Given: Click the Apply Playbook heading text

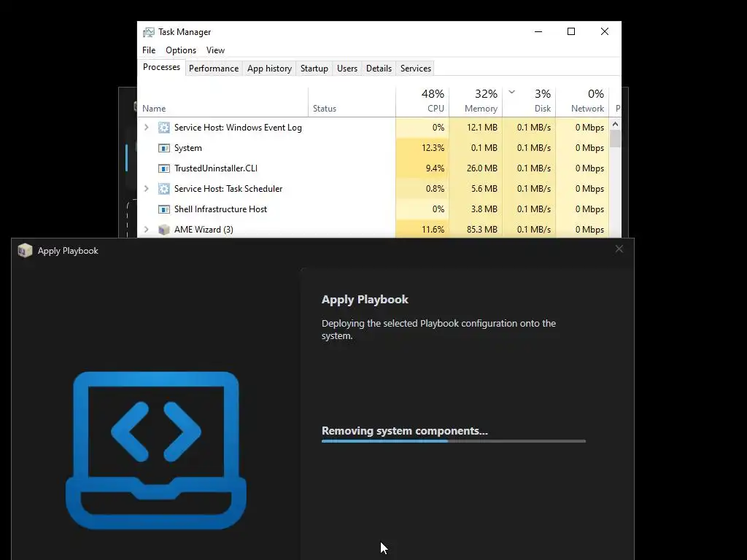Looking at the screenshot, I should coord(365,300).
